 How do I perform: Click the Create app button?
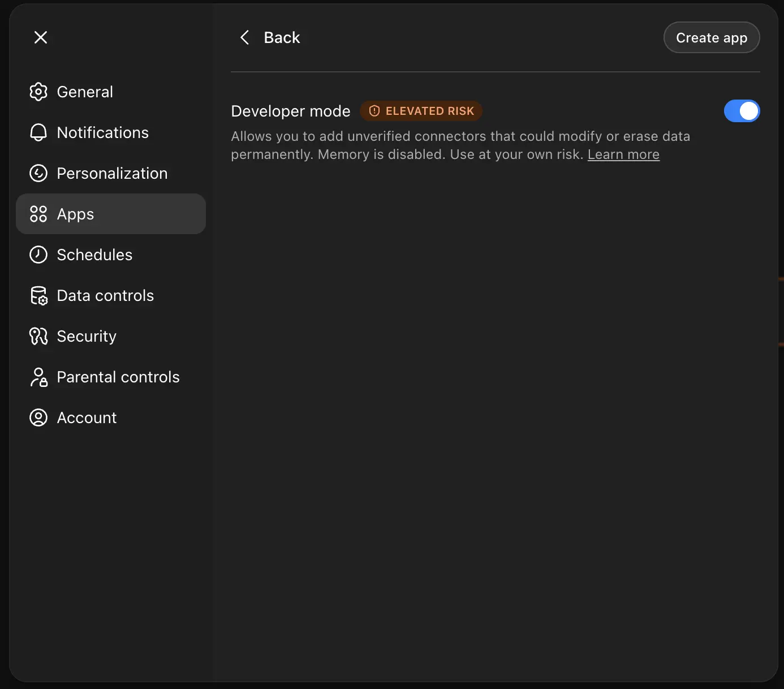712,37
